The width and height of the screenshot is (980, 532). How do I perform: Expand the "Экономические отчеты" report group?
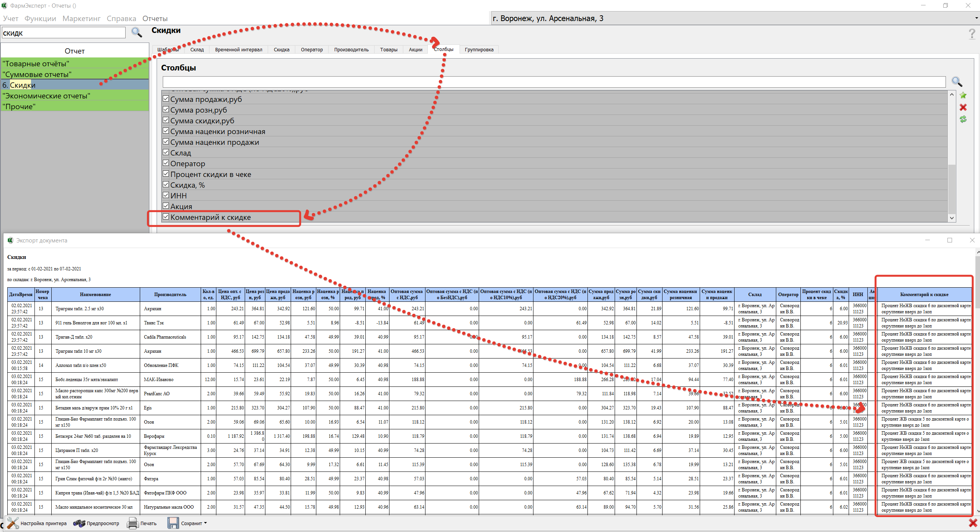[46, 96]
